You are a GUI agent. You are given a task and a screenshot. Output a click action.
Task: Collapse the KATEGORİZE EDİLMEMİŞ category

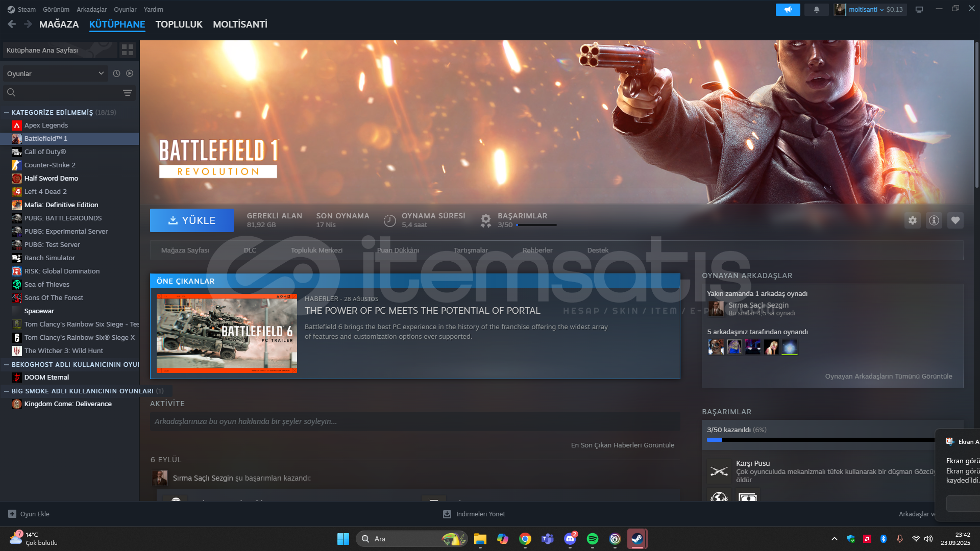pos(7,112)
